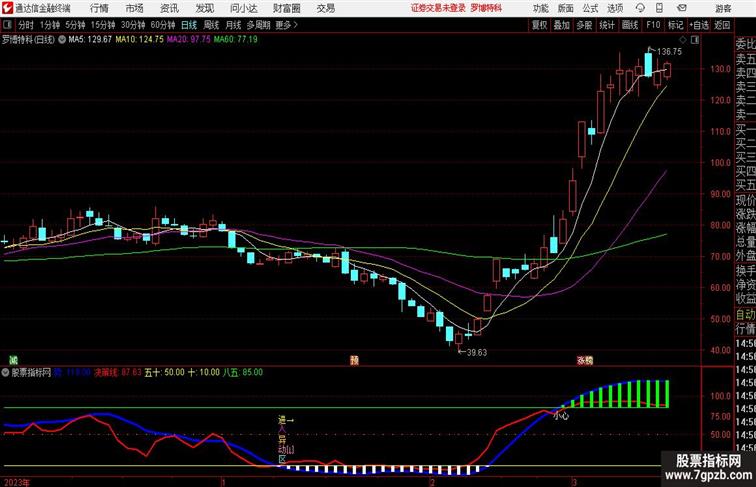Click the 返回 back button
This screenshot has height=487, width=756.
coord(722,25)
